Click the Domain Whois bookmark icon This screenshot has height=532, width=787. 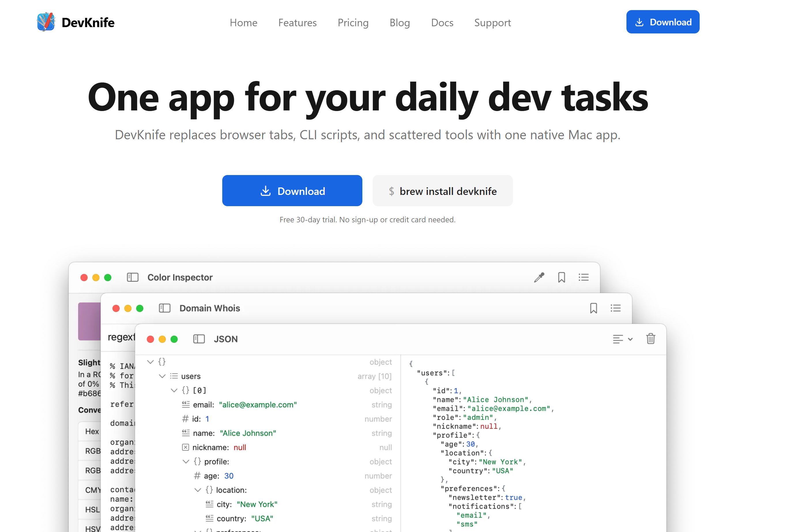(x=593, y=308)
